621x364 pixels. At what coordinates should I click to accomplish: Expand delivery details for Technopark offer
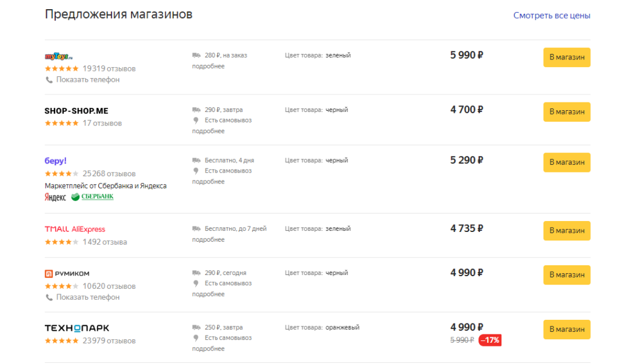[x=208, y=349]
